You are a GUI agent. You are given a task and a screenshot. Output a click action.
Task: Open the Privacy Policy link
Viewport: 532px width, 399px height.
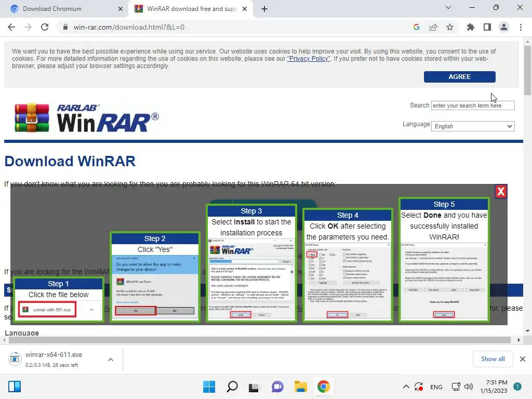[309, 59]
